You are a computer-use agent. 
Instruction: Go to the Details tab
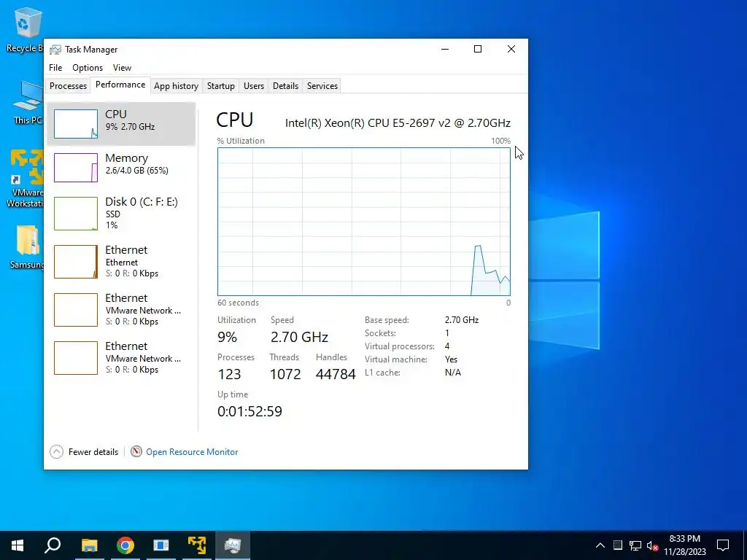coord(285,86)
